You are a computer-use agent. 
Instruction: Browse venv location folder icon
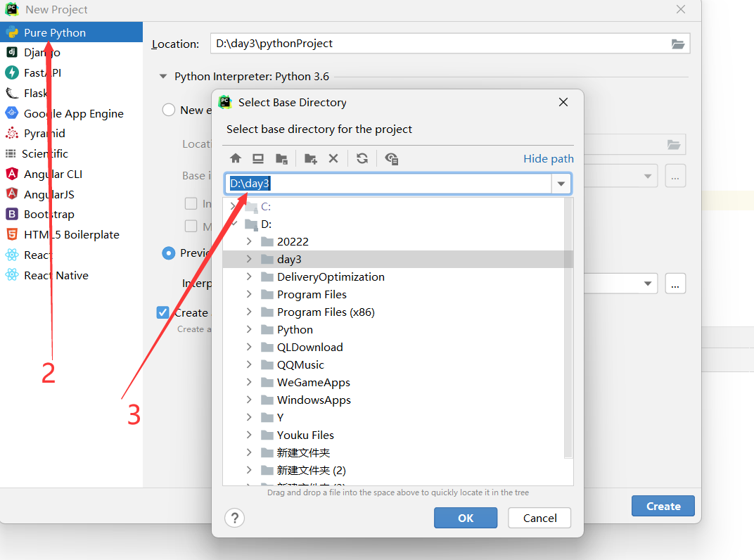pyautogui.click(x=674, y=144)
